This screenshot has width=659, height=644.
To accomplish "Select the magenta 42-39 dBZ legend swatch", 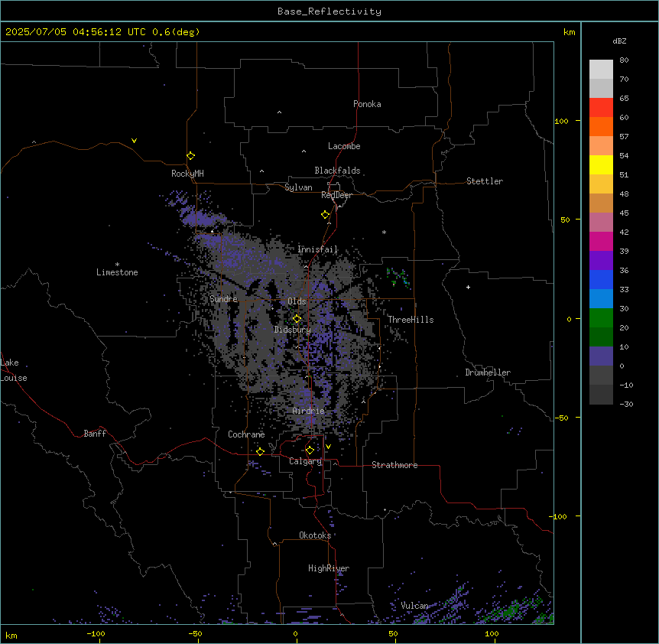I will 601,241.
